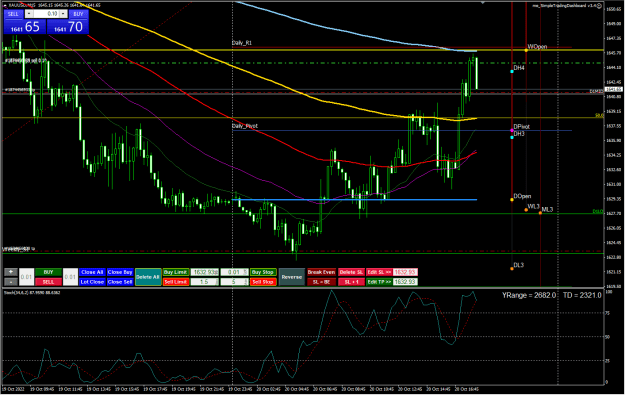The image size is (625, 395).
Task: Click the Edit TP value field 1632.93
Action: (x=405, y=282)
